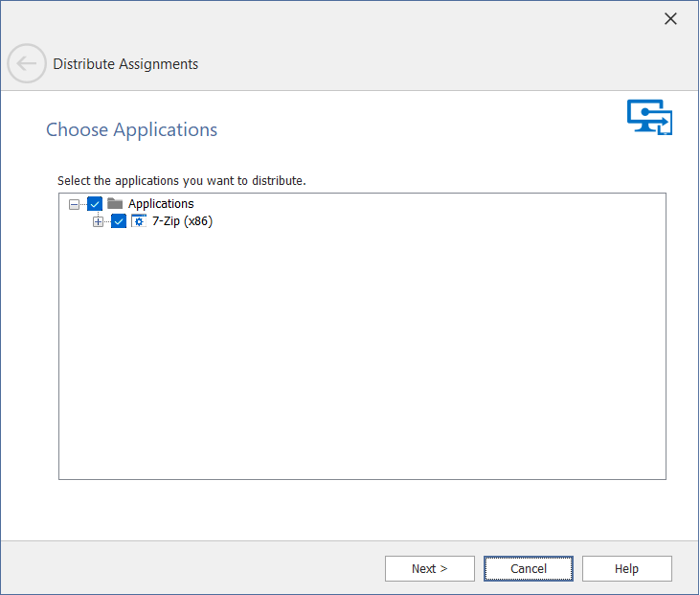Screen dimensions: 700x595
Task: Collapse the Applications tree node
Action: coord(75,204)
